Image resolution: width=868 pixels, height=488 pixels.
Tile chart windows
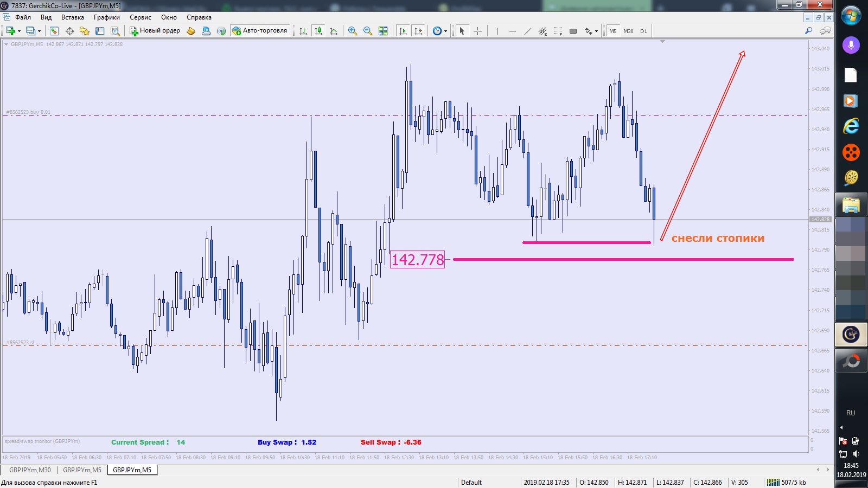pyautogui.click(x=383, y=31)
